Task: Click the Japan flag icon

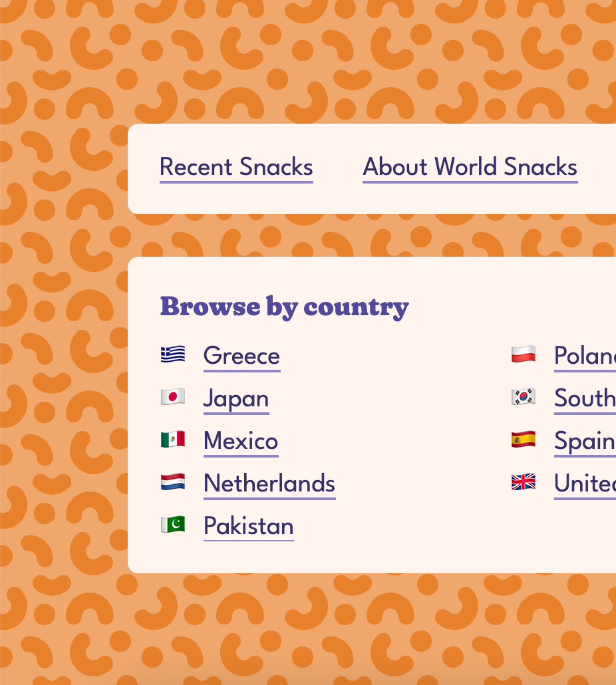Action: click(173, 398)
